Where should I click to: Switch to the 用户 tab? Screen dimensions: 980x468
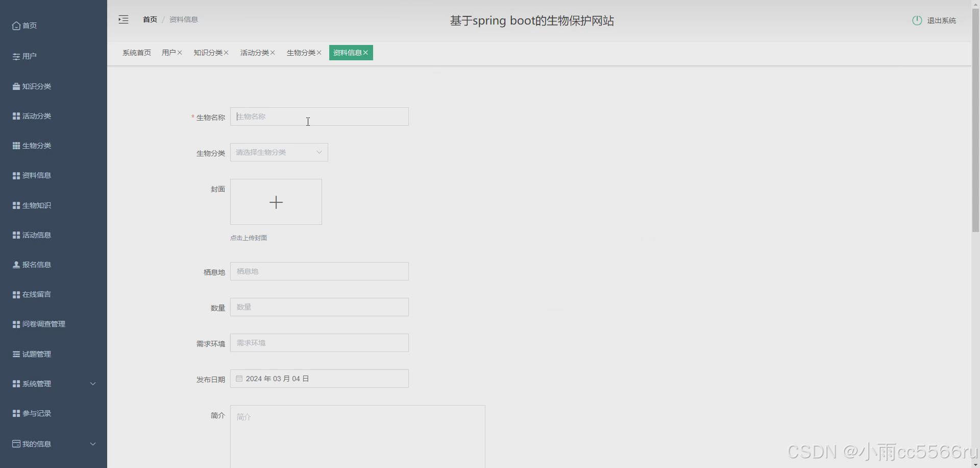[x=169, y=53]
